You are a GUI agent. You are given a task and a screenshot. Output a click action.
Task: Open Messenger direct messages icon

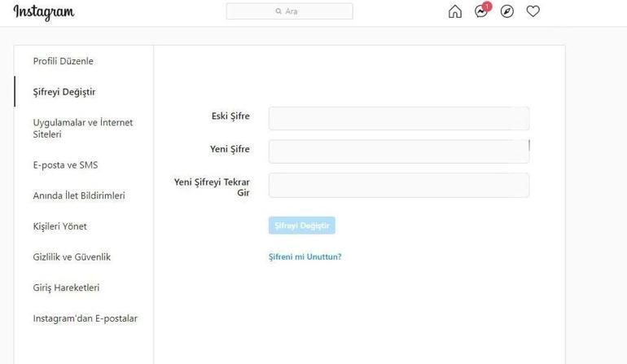pos(481,11)
